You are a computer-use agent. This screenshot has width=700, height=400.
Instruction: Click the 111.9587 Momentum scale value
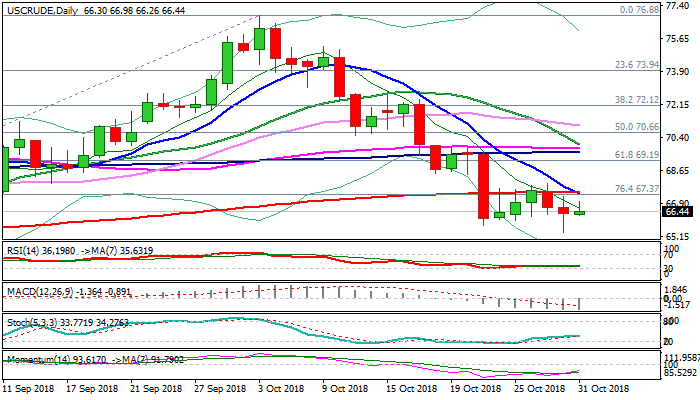682,358
